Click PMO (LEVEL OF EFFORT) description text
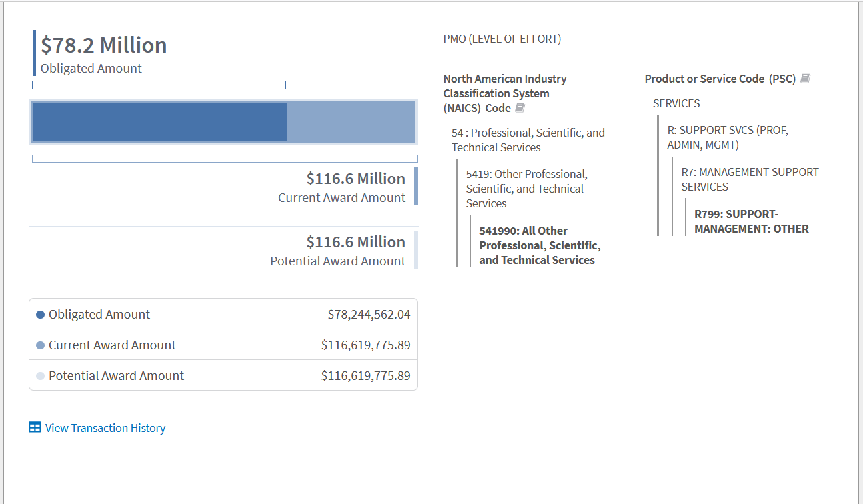This screenshot has width=863, height=504. [x=502, y=39]
